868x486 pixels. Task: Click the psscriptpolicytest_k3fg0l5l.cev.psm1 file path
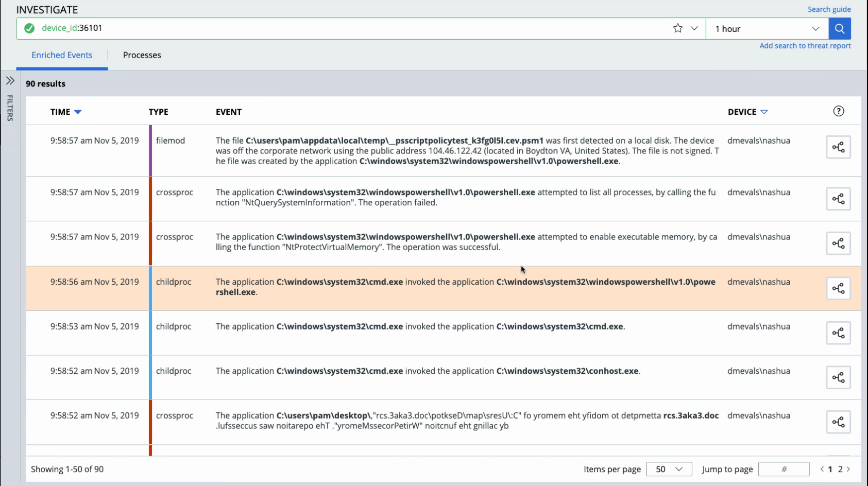click(395, 141)
